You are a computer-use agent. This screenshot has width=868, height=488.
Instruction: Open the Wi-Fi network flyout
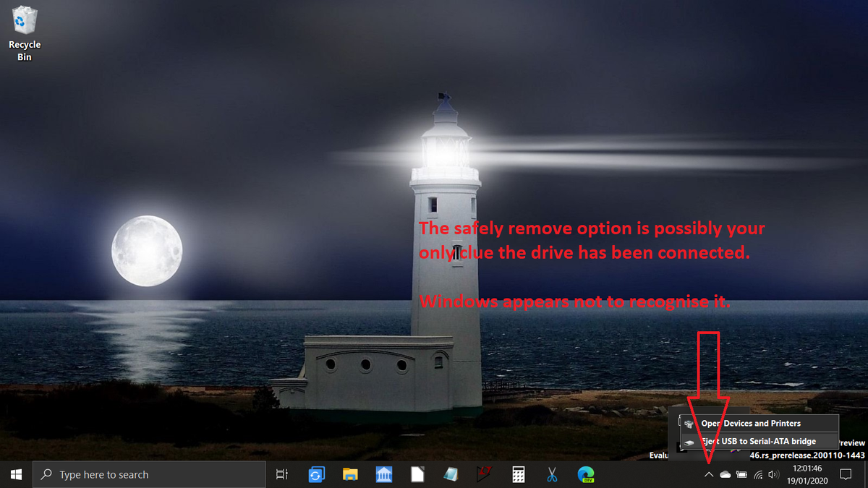click(758, 474)
